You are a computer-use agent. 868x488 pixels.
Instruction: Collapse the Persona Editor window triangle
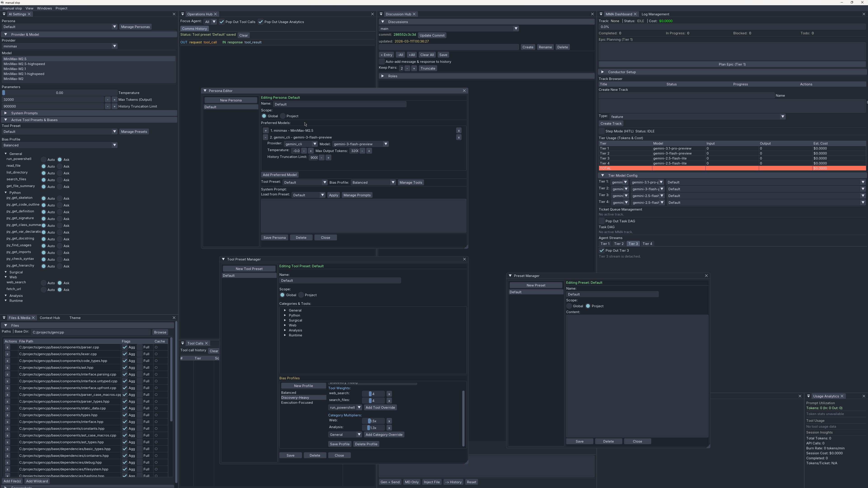tap(205, 91)
